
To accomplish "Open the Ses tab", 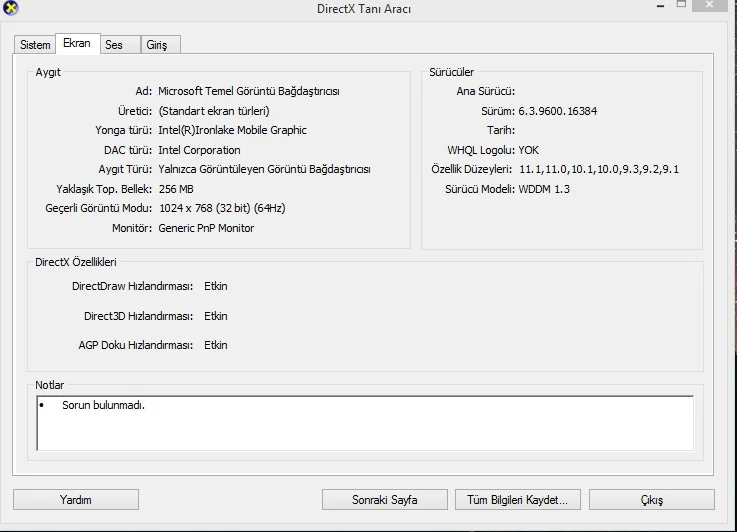I will pos(120,45).
